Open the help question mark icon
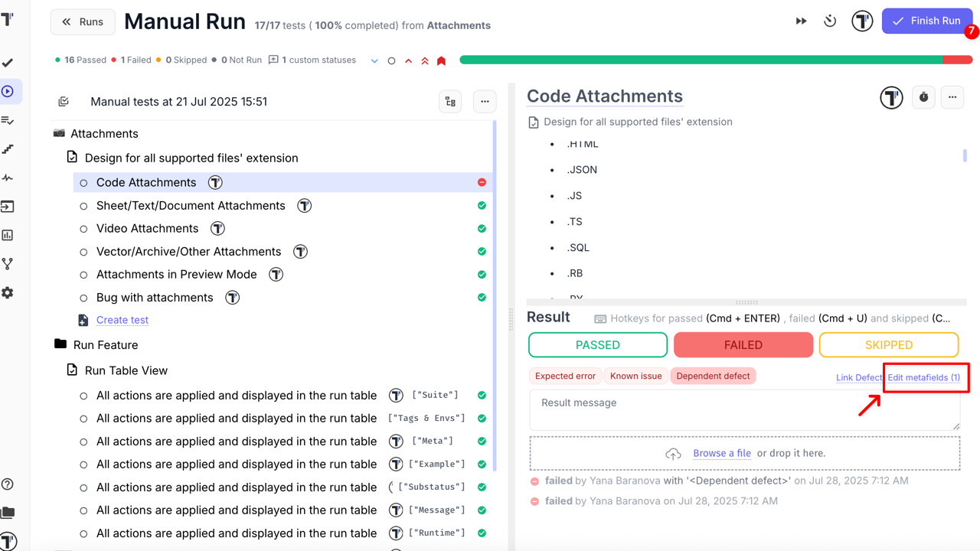980x551 pixels. pos(8,484)
